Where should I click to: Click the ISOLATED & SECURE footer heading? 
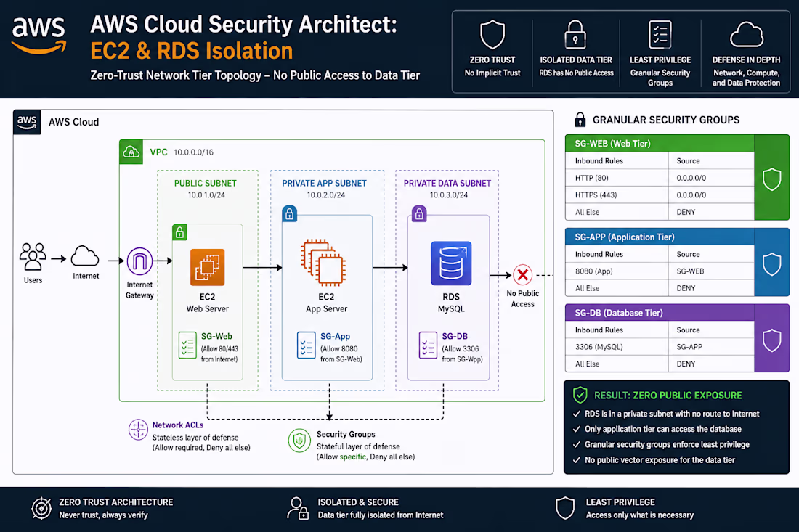pyautogui.click(x=358, y=502)
